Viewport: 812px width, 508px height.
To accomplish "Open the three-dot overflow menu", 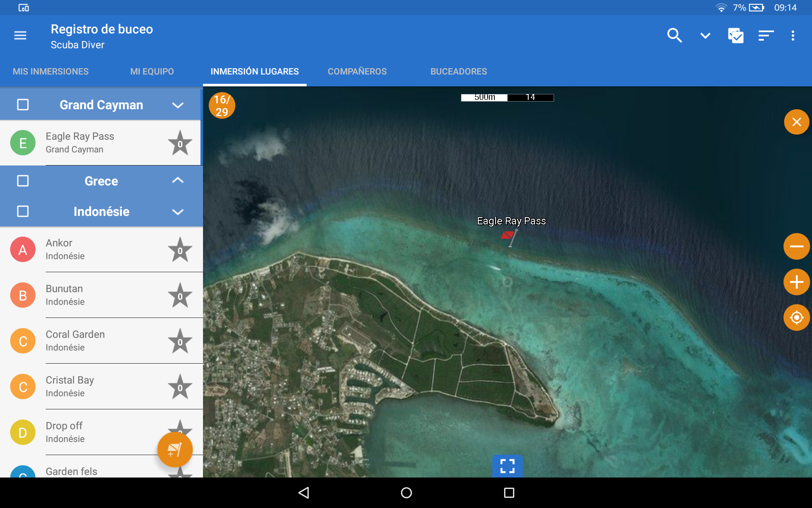I will click(x=793, y=36).
